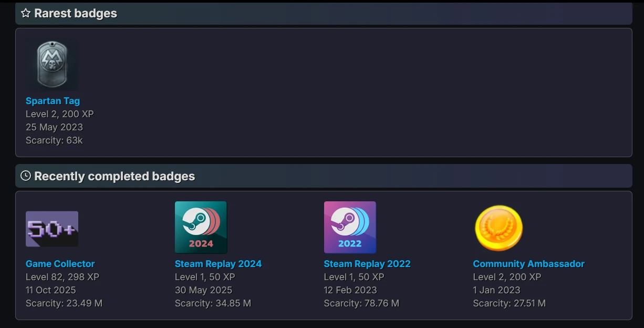644x328 pixels.
Task: Click the Spartan Tag dog tag badge image
Action: point(52,65)
